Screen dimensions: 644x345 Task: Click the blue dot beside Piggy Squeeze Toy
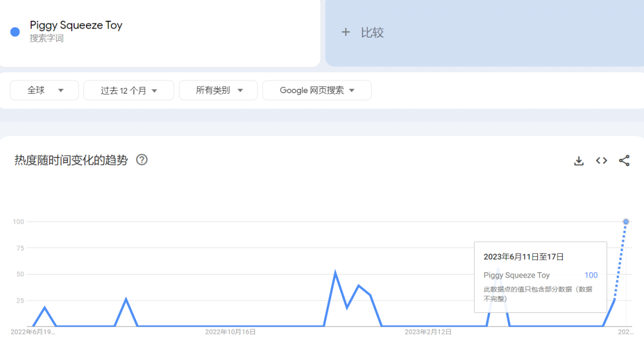16,32
